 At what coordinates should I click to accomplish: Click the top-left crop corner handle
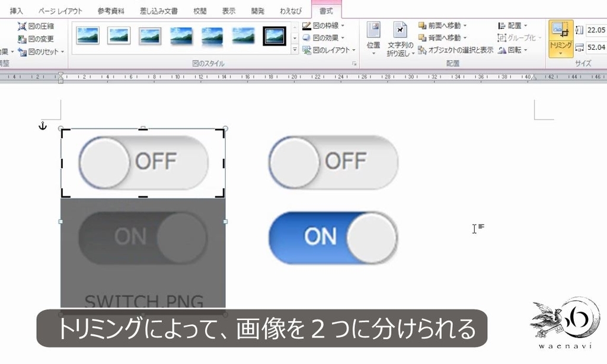(x=65, y=133)
